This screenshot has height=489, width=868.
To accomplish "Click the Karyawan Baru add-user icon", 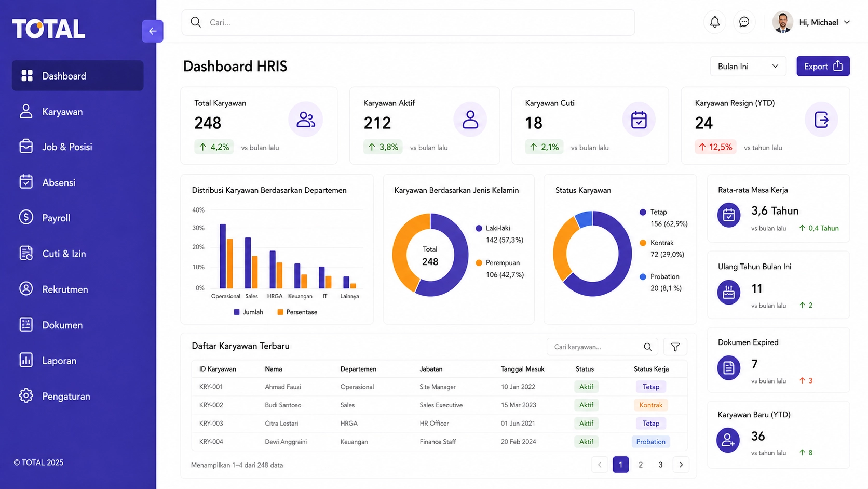I will (x=728, y=440).
